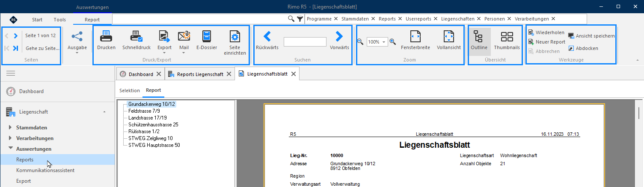Remove the Userreports filter tag

436,19
